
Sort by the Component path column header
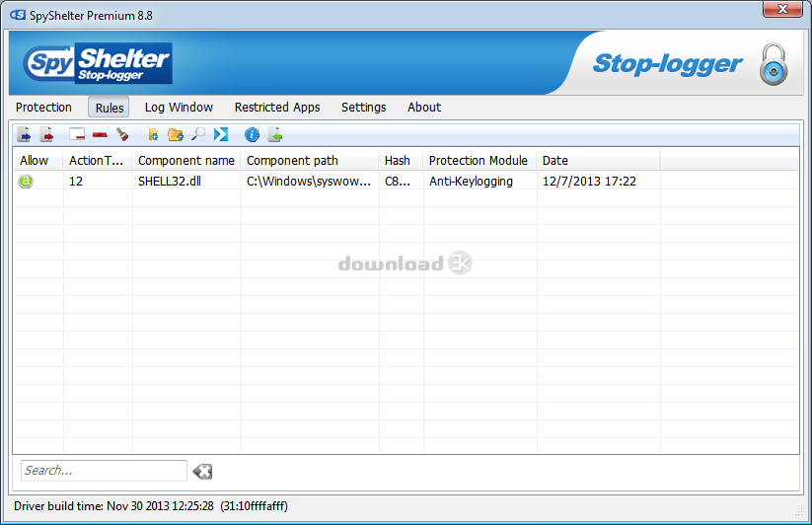tap(310, 161)
